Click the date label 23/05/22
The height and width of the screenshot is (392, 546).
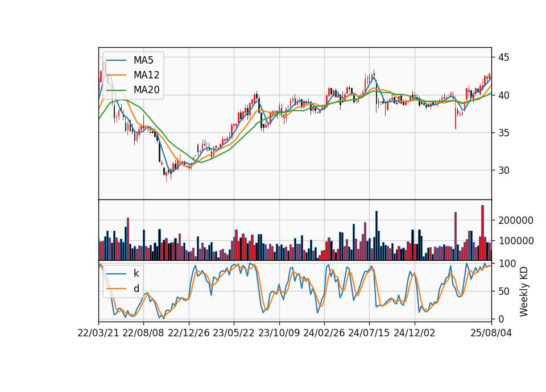point(234,333)
